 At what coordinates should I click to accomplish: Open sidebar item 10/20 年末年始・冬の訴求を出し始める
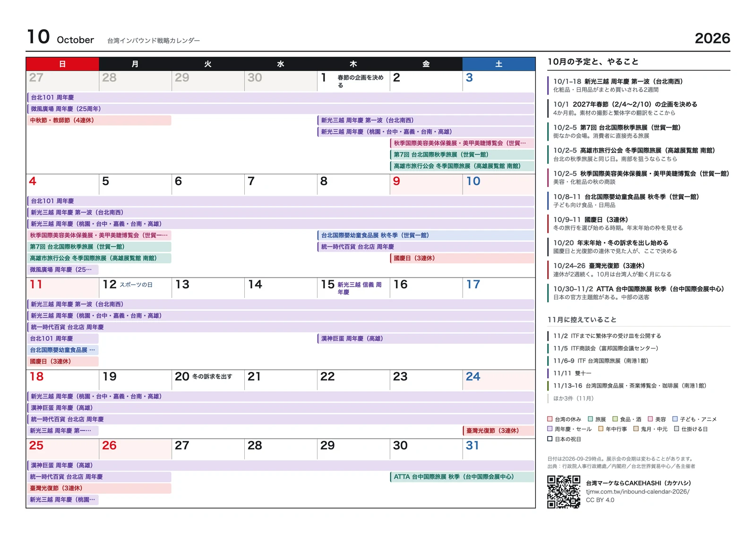[639, 247]
